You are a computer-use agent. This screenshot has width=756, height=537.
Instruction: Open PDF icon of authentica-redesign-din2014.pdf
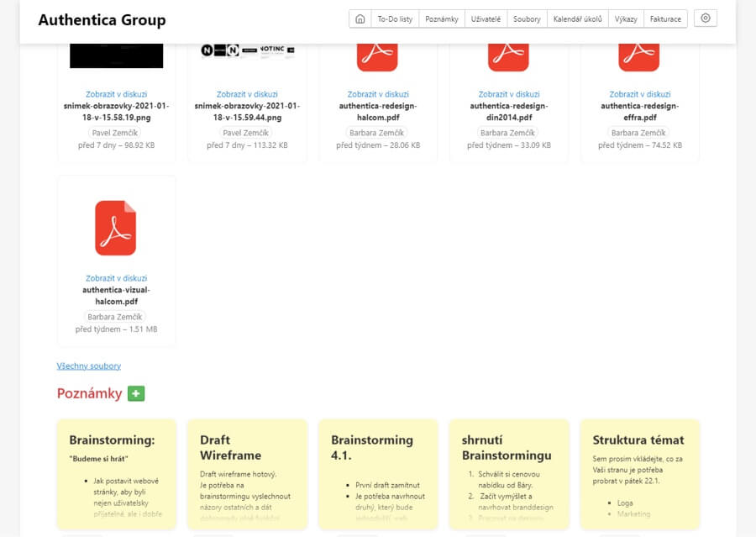pos(509,57)
